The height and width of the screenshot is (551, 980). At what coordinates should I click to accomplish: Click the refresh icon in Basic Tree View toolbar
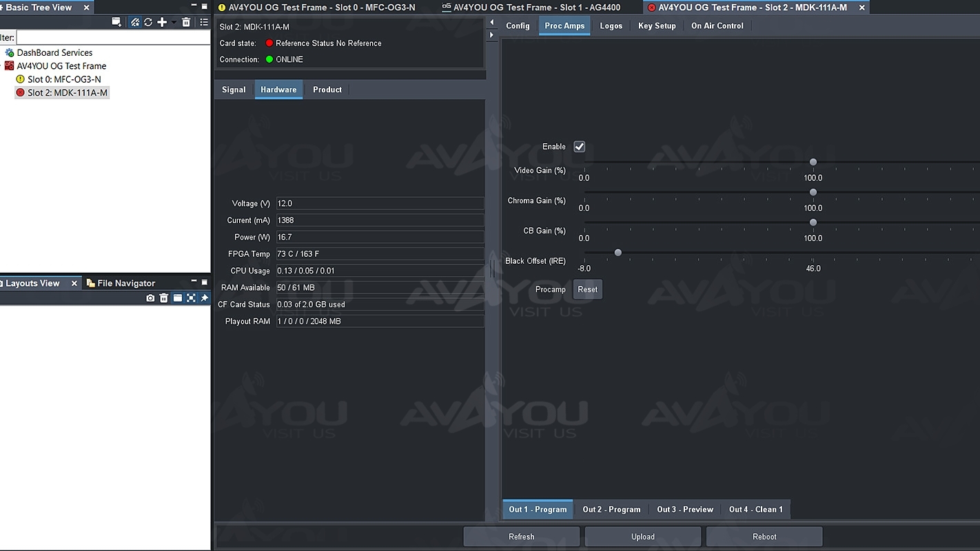click(x=148, y=22)
